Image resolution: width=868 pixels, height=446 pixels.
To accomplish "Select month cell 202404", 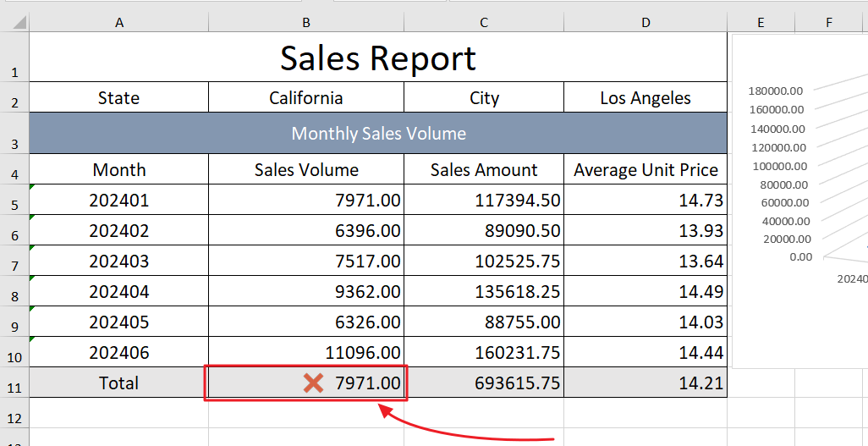I will coord(119,291).
